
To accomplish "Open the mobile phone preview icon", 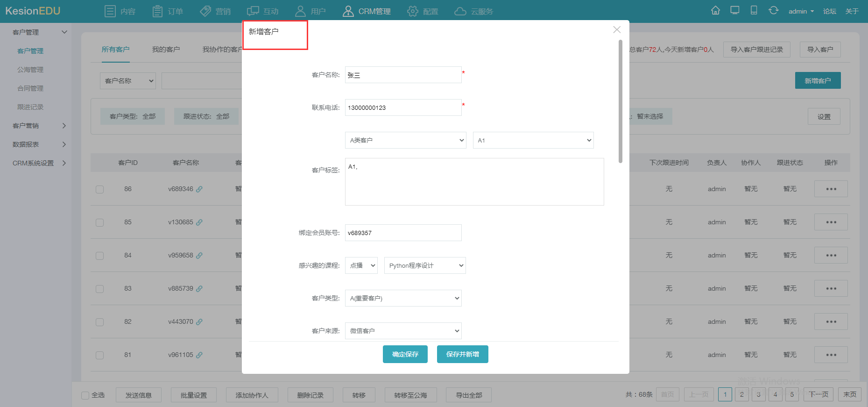I will (x=754, y=10).
